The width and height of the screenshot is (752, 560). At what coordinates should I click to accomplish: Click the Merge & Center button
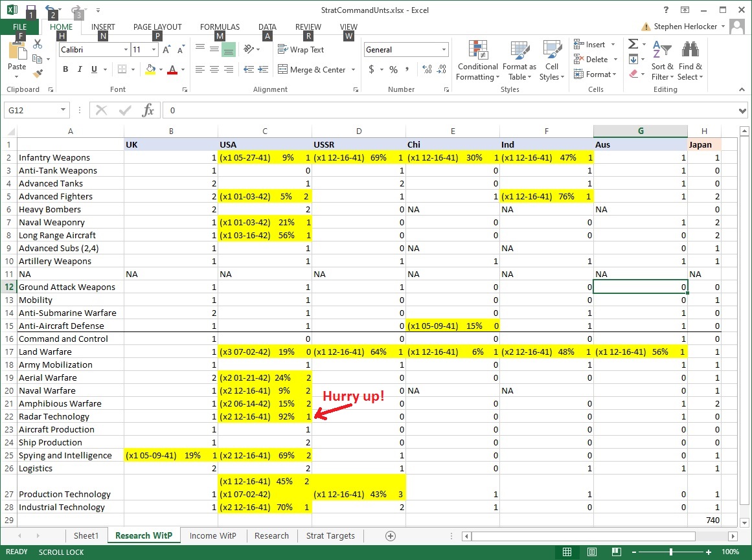(312, 69)
